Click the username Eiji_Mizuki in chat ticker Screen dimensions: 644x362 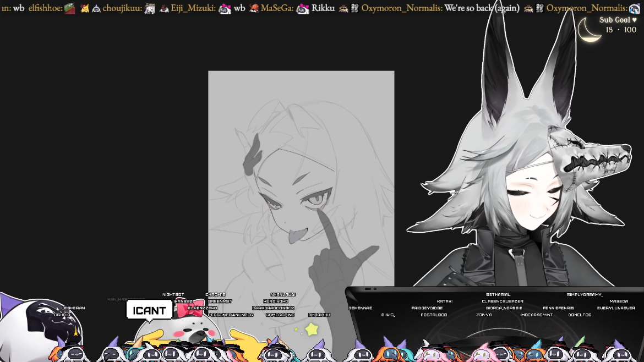193,8
